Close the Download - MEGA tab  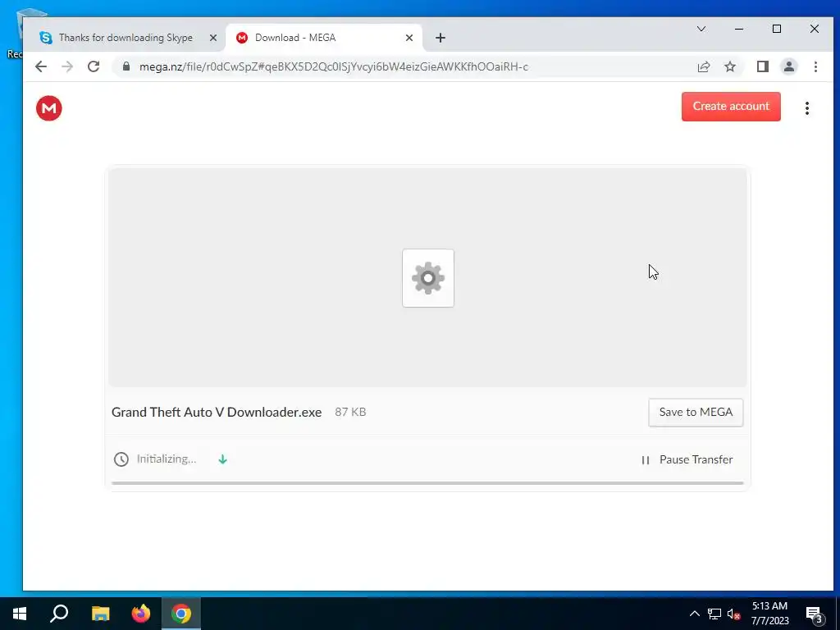[x=409, y=38]
